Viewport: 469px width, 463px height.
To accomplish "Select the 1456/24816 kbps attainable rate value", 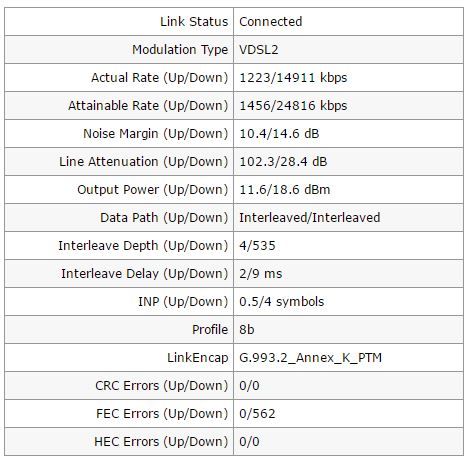I will pos(293,106).
